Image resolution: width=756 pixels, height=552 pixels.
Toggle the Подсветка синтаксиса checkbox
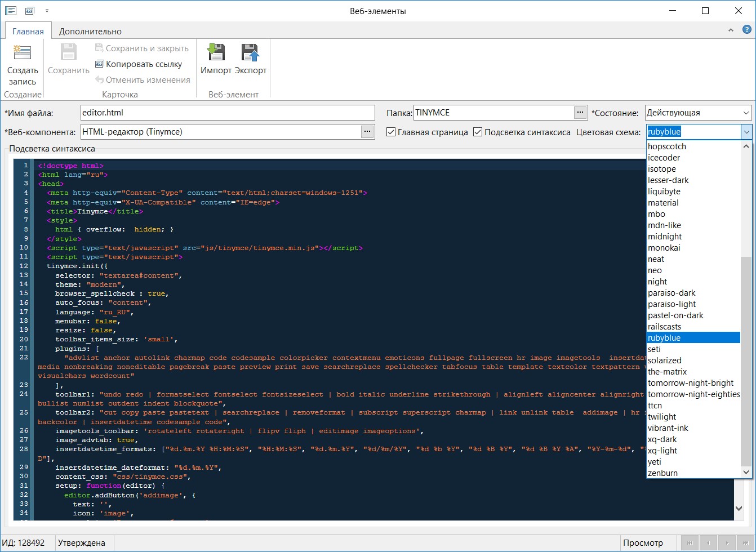(478, 132)
